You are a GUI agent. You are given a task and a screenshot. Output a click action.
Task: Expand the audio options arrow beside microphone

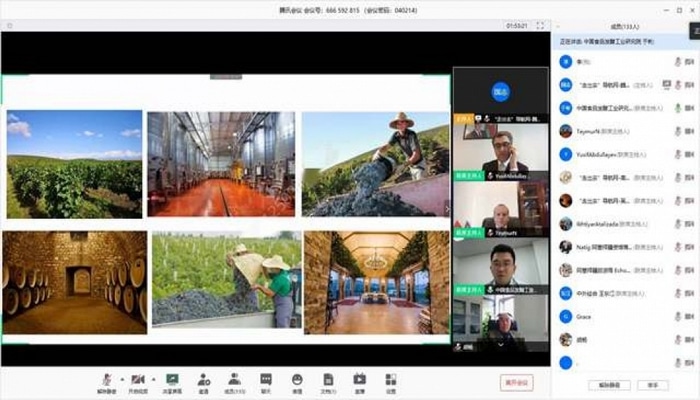(121, 379)
